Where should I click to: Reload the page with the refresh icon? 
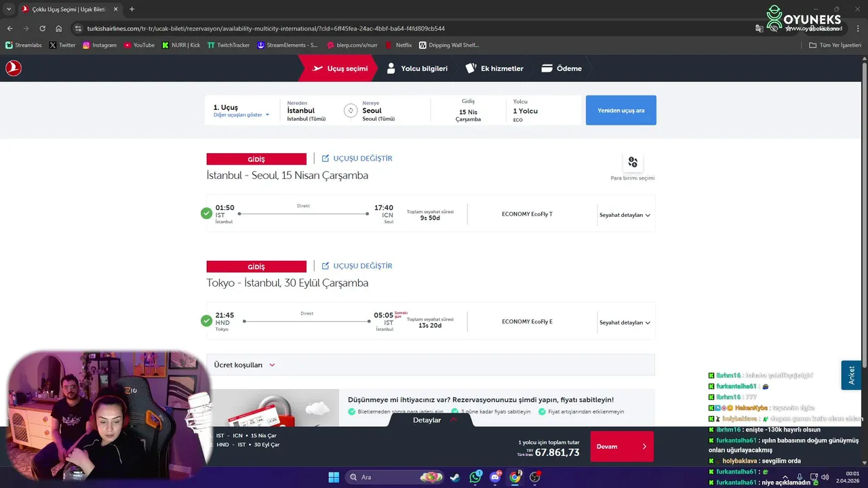(x=42, y=28)
